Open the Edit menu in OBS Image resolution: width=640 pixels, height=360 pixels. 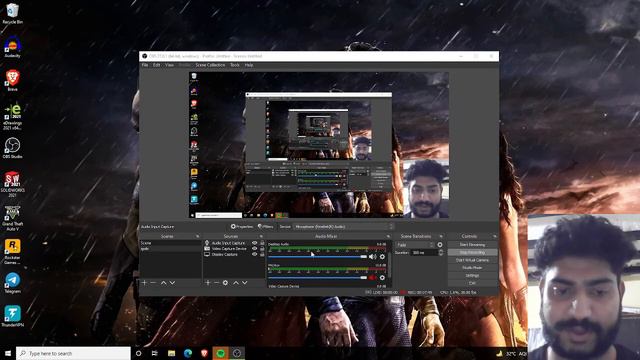click(x=156, y=65)
